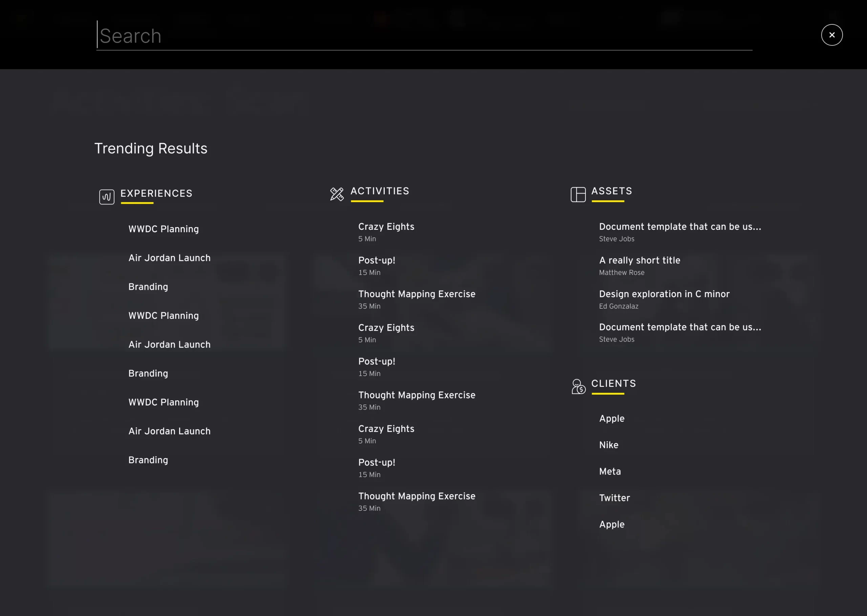867x616 pixels.
Task: Open the second Crazy Eights activity
Action: 386,328
